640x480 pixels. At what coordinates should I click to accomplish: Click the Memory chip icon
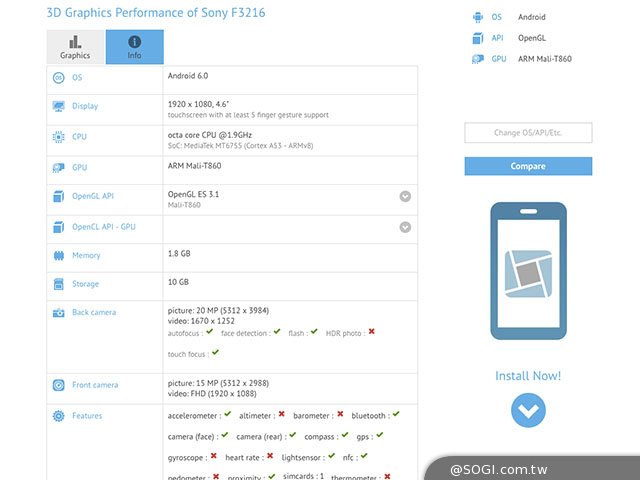tap(58, 256)
